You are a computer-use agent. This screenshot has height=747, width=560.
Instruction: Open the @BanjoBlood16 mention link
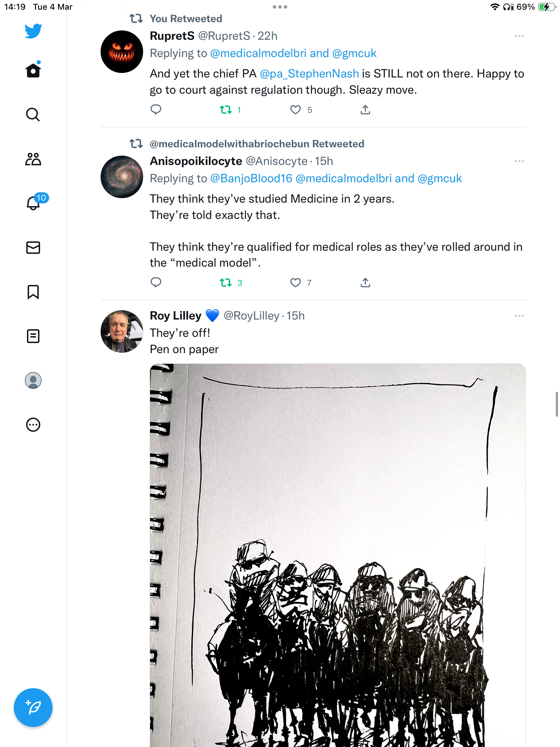[251, 178]
